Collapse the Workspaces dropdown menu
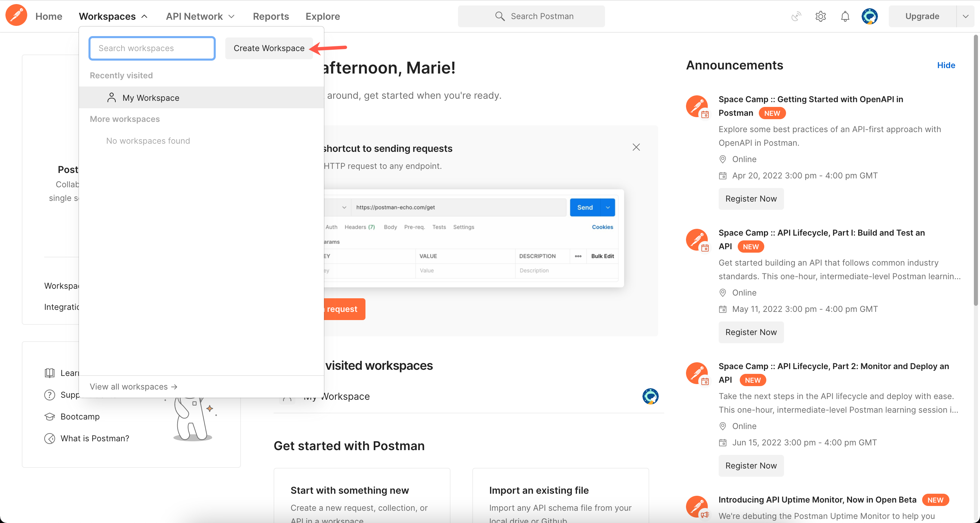 (113, 16)
